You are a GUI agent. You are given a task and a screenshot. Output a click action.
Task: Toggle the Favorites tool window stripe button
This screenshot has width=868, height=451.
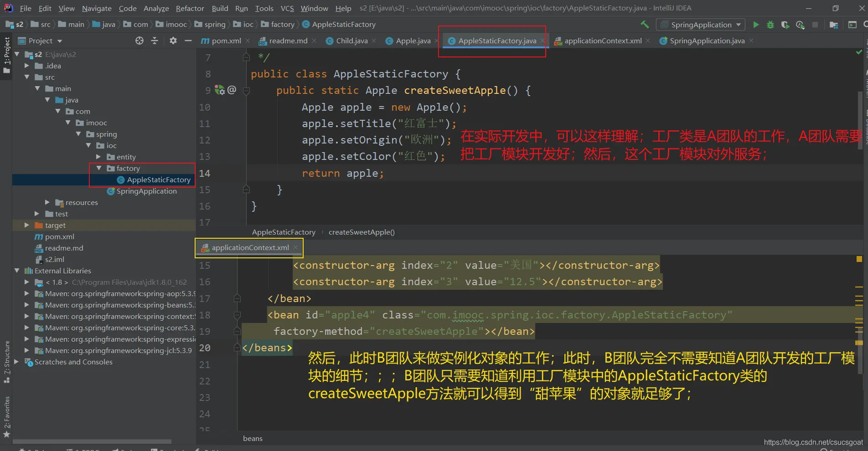pos(6,415)
